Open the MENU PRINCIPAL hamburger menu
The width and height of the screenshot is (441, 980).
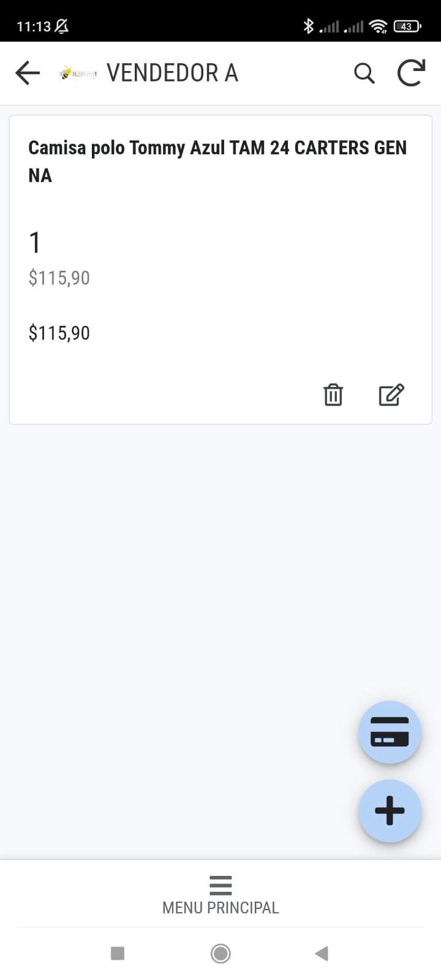click(221, 885)
